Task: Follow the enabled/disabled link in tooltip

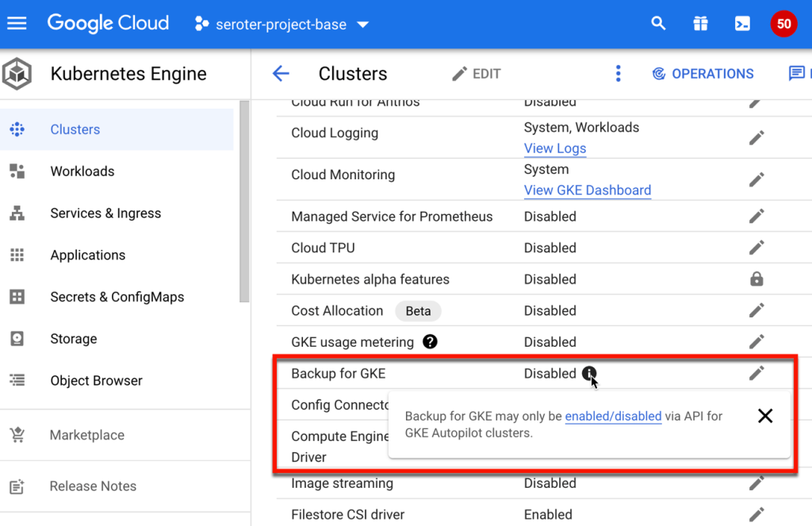Action: (613, 416)
